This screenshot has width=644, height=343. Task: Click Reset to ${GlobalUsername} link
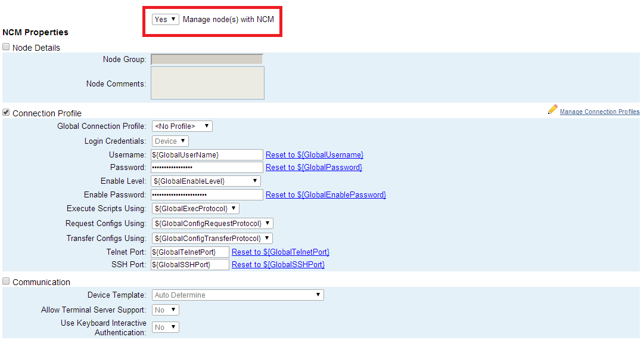tap(315, 154)
